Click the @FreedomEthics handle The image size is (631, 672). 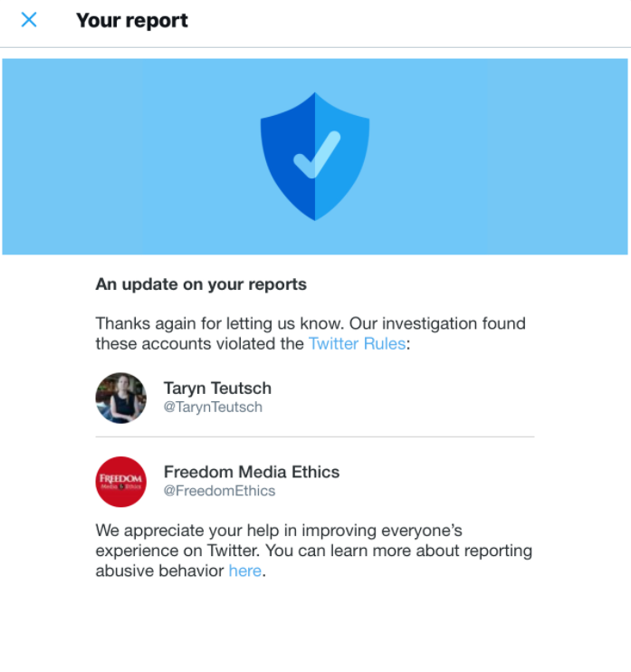coord(219,491)
